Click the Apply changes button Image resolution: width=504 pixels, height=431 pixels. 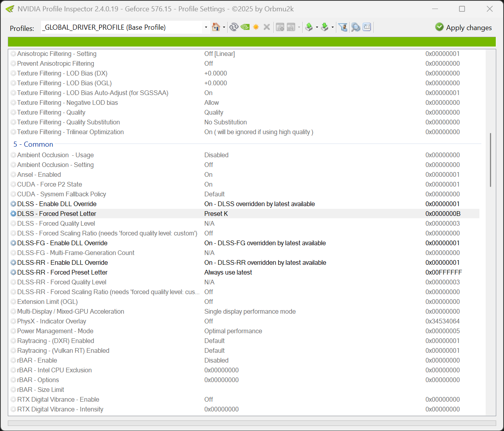[x=463, y=27]
